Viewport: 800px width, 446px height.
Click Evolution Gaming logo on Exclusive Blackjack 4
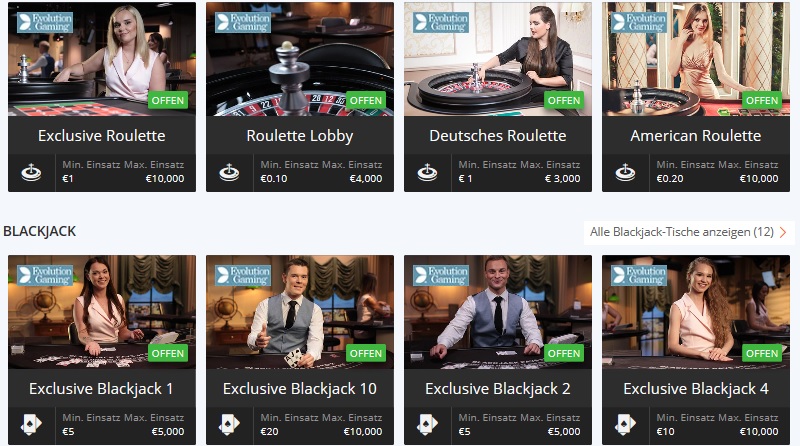(639, 276)
